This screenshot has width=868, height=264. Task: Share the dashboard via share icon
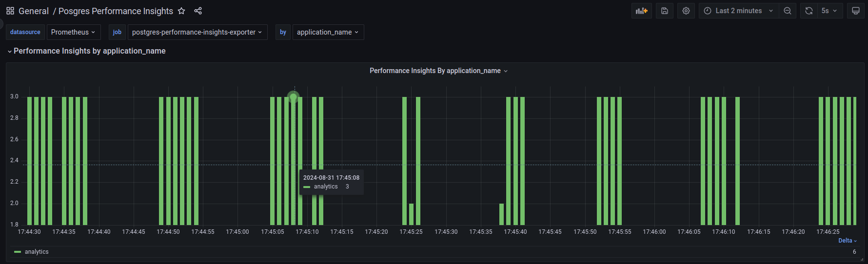click(x=198, y=11)
